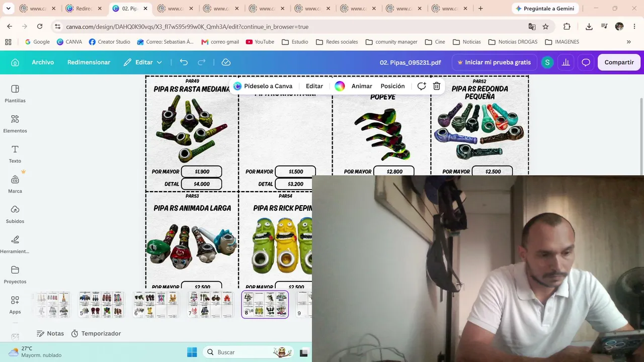Click taskbar Buscar search box

click(x=249, y=352)
